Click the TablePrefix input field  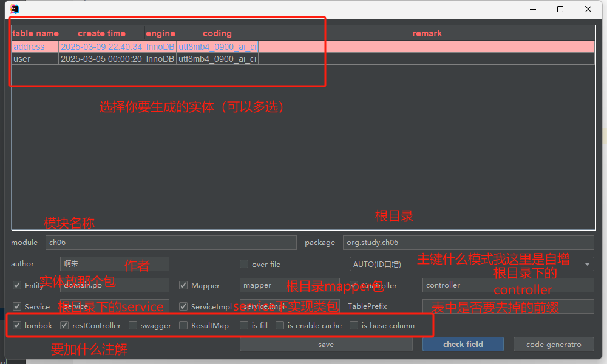coord(507,306)
